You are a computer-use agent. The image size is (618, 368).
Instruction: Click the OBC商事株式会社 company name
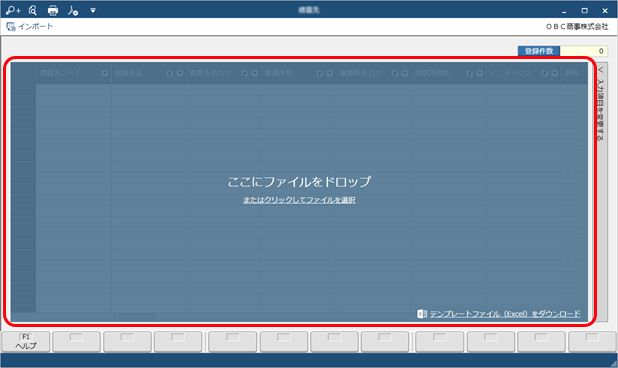point(577,26)
